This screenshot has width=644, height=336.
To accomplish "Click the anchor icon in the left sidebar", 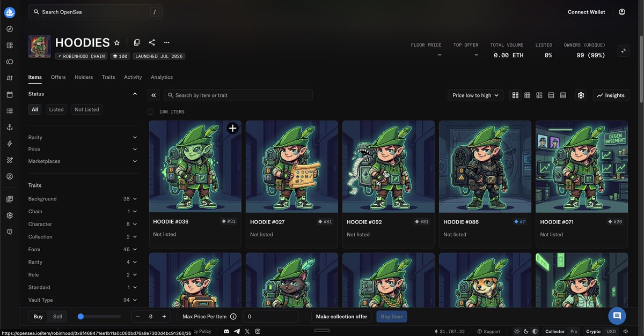I will coord(10,128).
